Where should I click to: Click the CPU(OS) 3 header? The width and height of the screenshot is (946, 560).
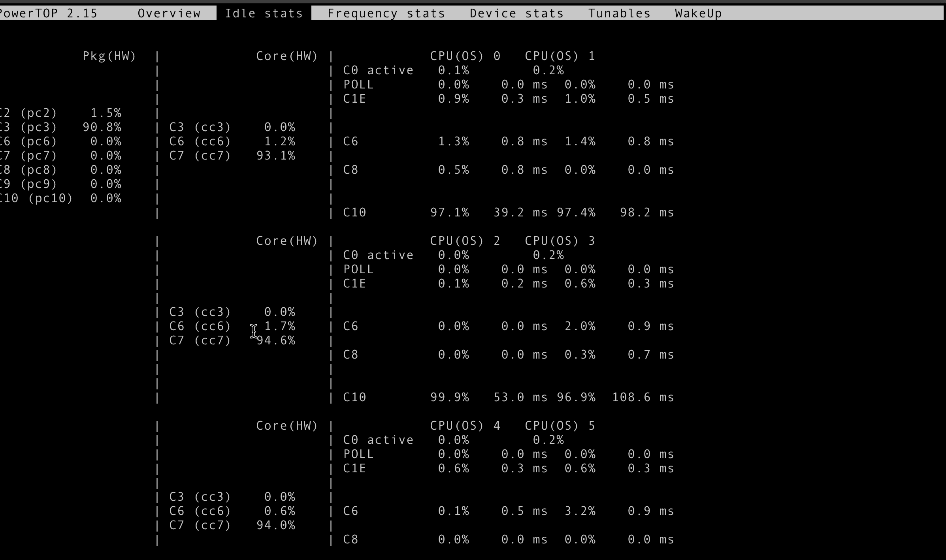tap(560, 241)
